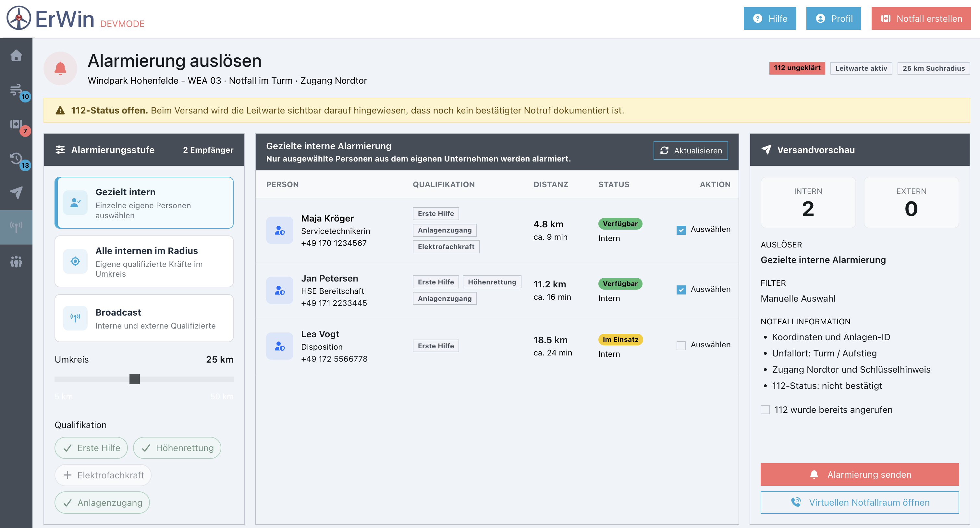Click the ErWin logo icon
The image size is (980, 528).
pos(18,18)
